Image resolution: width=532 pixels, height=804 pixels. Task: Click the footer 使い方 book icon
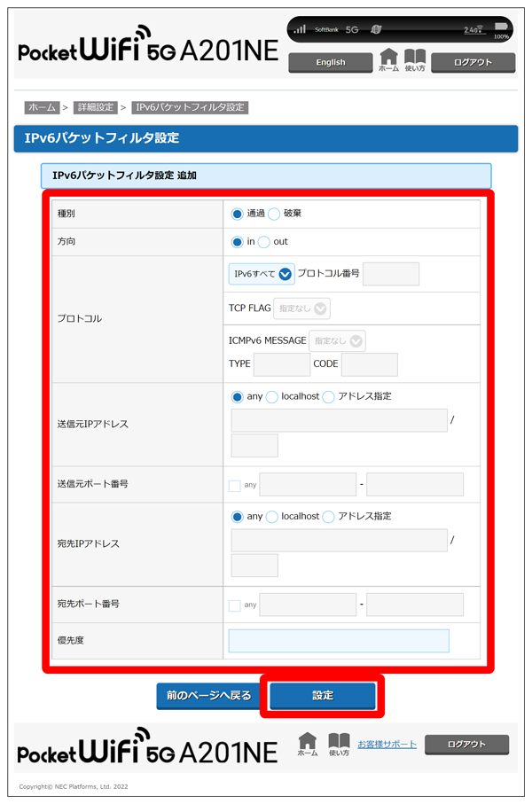(339, 741)
